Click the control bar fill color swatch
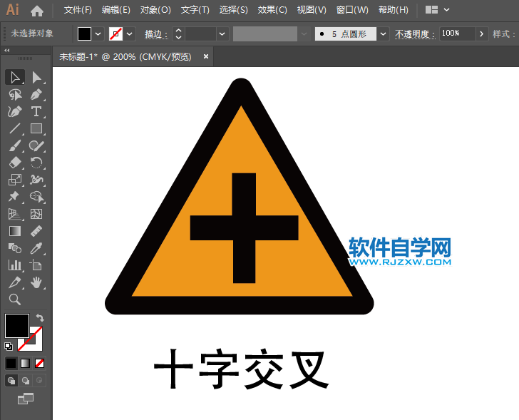 coord(84,34)
